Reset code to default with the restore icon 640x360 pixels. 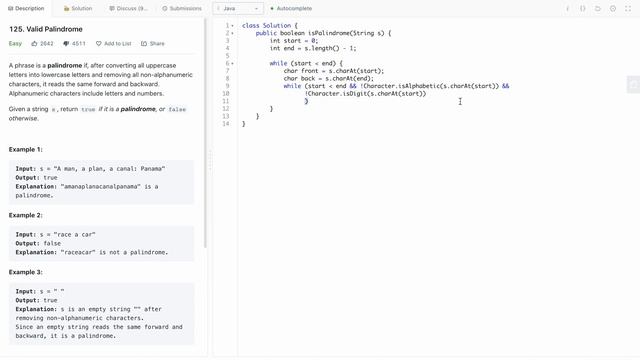point(598,9)
